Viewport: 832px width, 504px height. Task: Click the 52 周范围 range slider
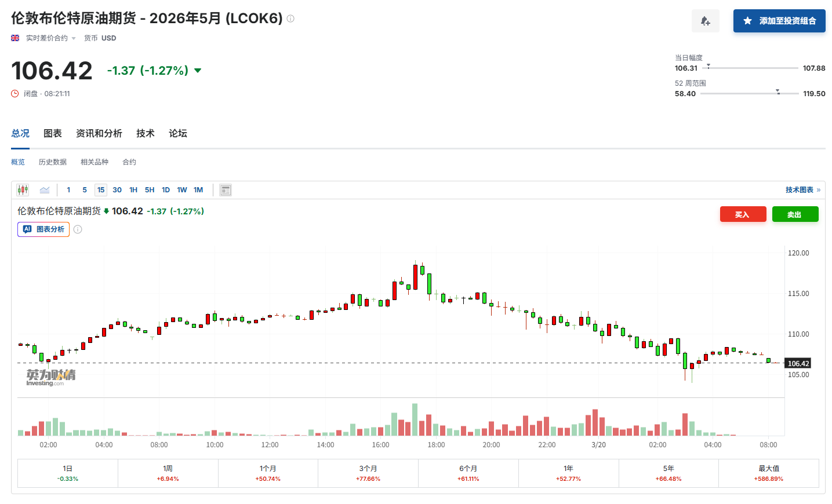(x=749, y=93)
